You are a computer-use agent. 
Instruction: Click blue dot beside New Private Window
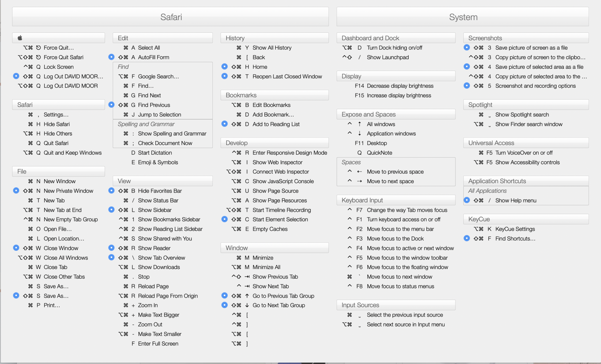16,191
